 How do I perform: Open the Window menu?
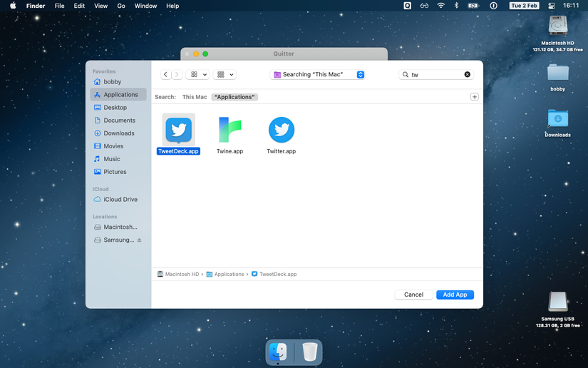145,6
